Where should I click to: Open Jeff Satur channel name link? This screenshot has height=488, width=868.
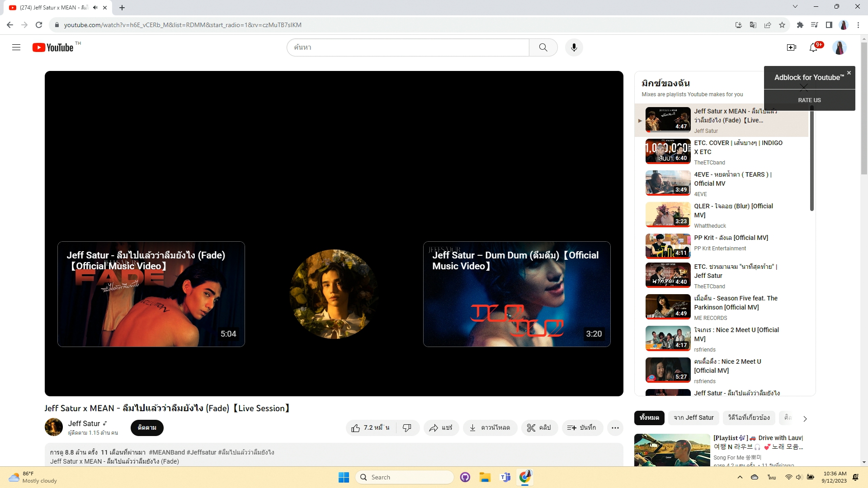point(84,423)
